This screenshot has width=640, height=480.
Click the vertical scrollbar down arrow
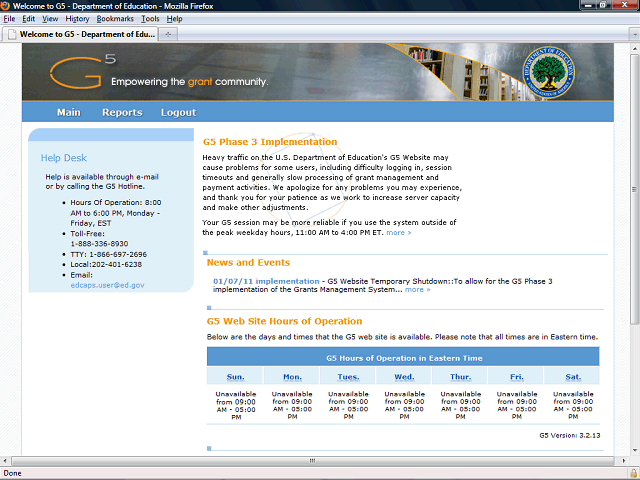634,448
